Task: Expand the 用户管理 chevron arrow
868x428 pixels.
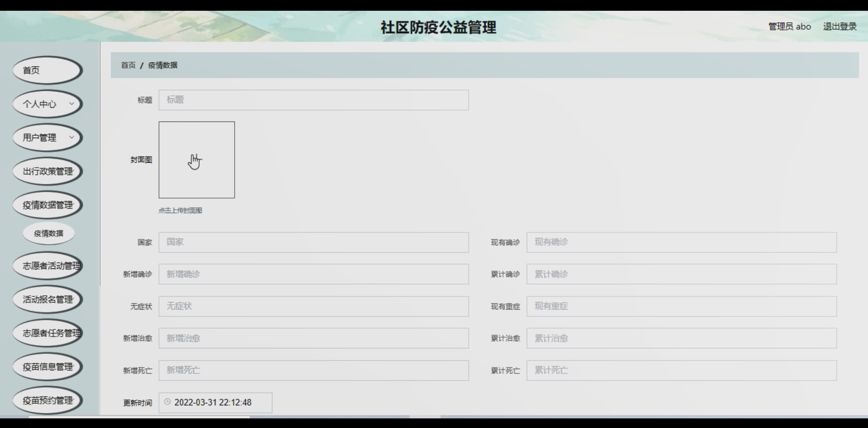Action: click(71, 137)
